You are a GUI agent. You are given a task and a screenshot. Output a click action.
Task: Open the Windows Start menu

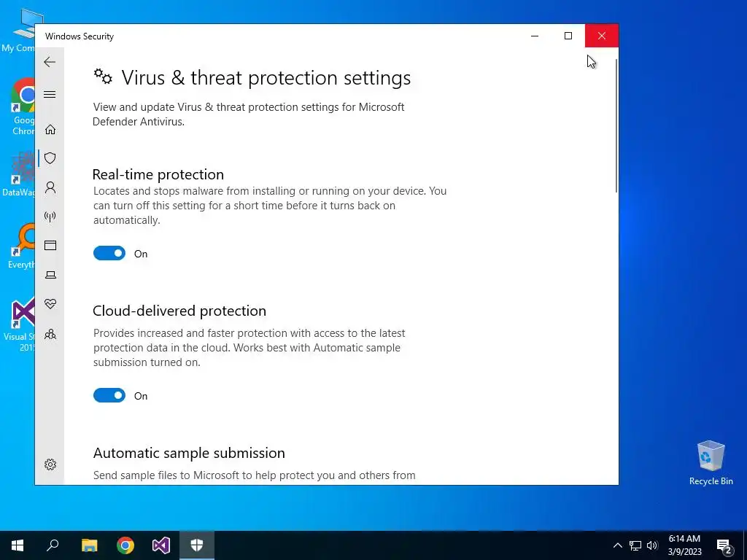click(18, 545)
